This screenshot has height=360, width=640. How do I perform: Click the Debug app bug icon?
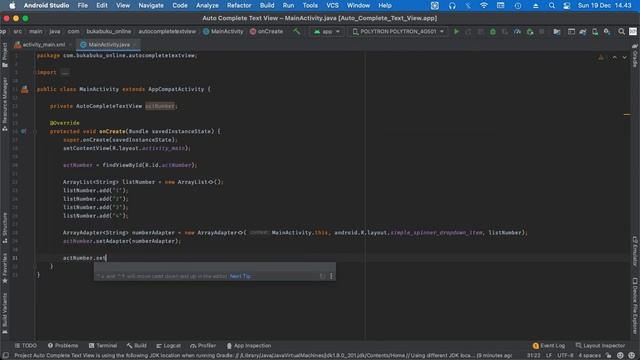point(493,31)
